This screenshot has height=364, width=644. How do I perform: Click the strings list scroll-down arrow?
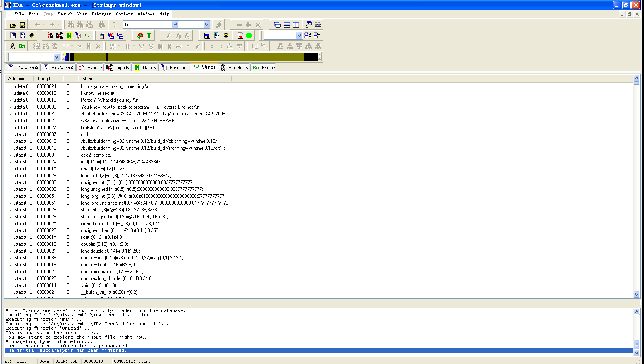point(637,294)
